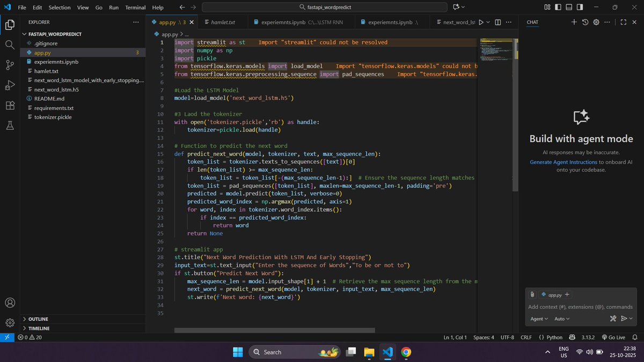Open the Explorer view in activity bar
The width and height of the screenshot is (644, 362).
click(x=10, y=25)
